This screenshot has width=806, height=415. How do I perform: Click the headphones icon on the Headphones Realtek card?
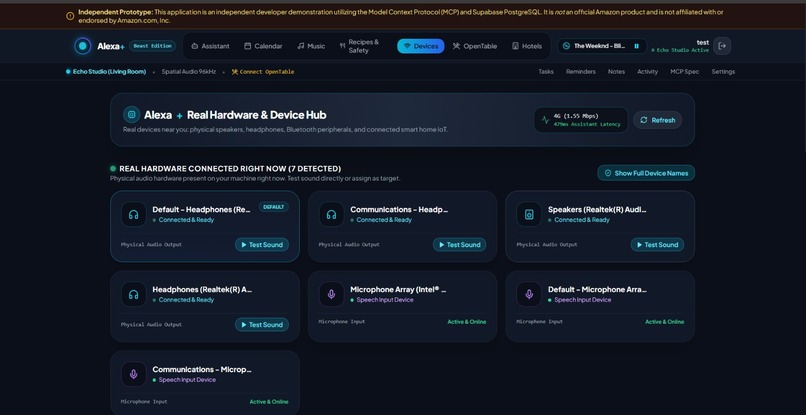[x=134, y=294]
